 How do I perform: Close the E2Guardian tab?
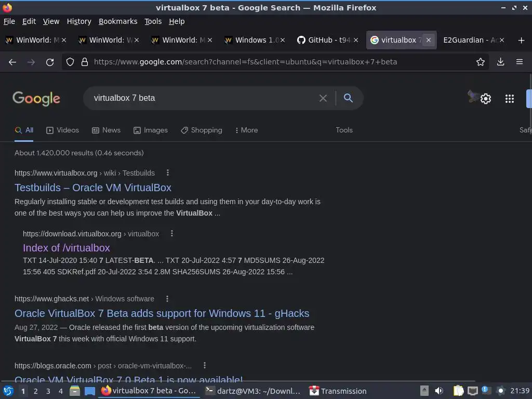pos(502,40)
